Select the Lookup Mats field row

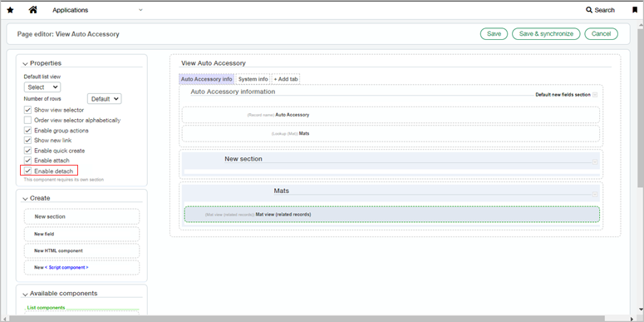391,134
